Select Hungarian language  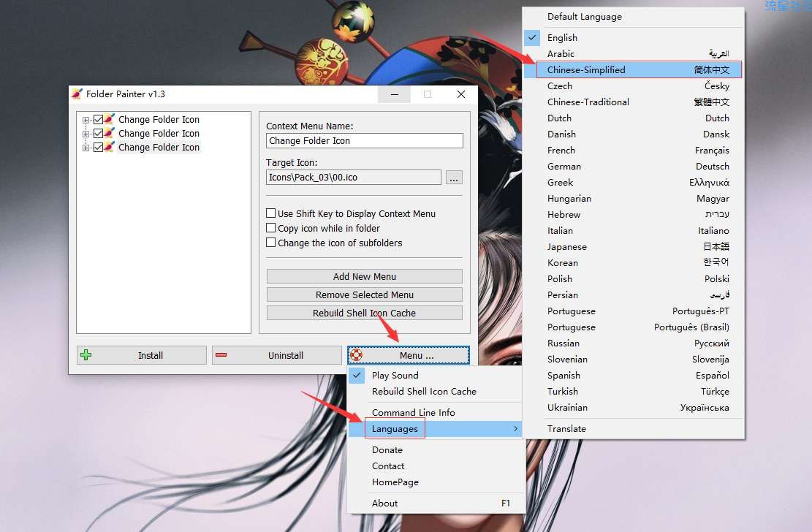[634, 198]
